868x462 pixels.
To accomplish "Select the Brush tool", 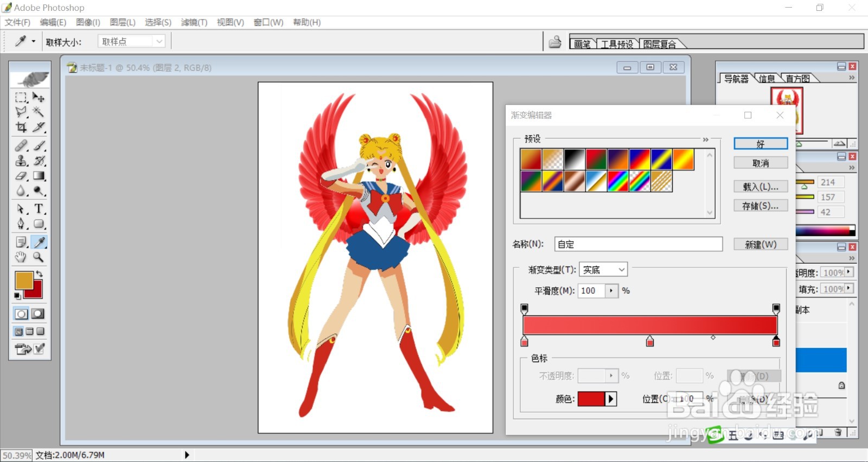I will tap(39, 145).
